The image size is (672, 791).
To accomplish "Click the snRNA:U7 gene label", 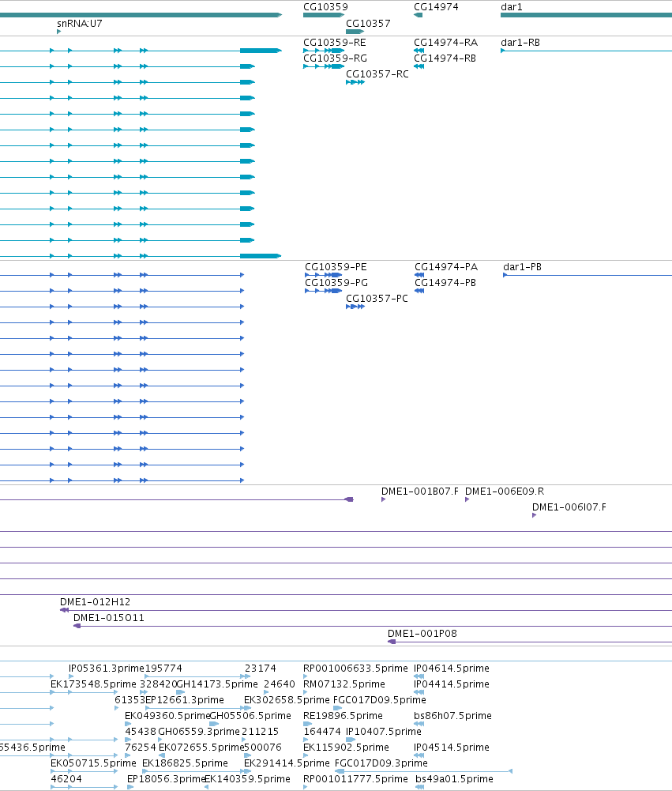I will coord(80,23).
